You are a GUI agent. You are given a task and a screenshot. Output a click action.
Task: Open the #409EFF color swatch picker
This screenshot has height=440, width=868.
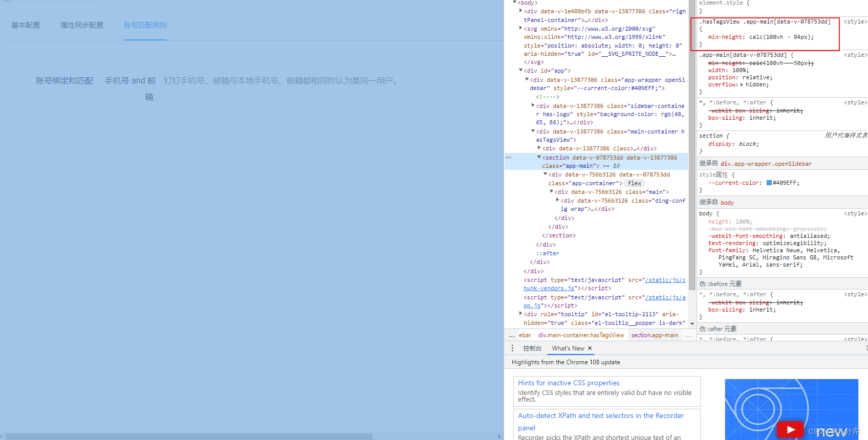[x=769, y=183]
